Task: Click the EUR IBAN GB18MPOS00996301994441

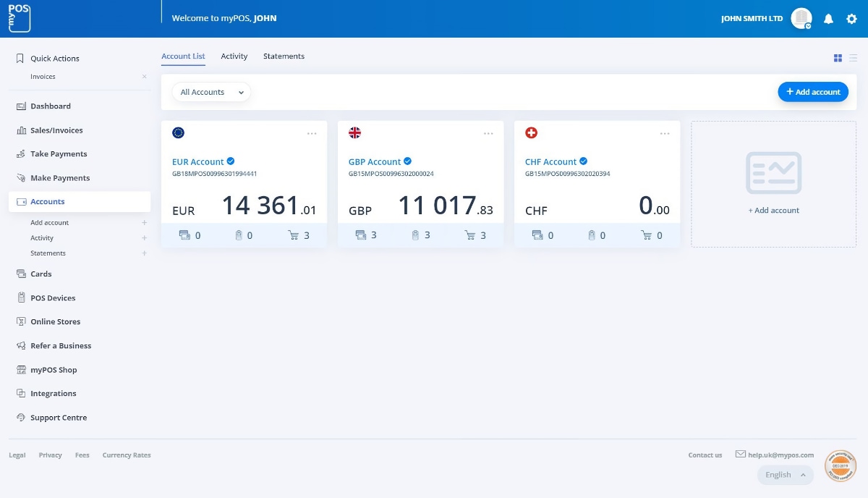Action: tap(215, 174)
